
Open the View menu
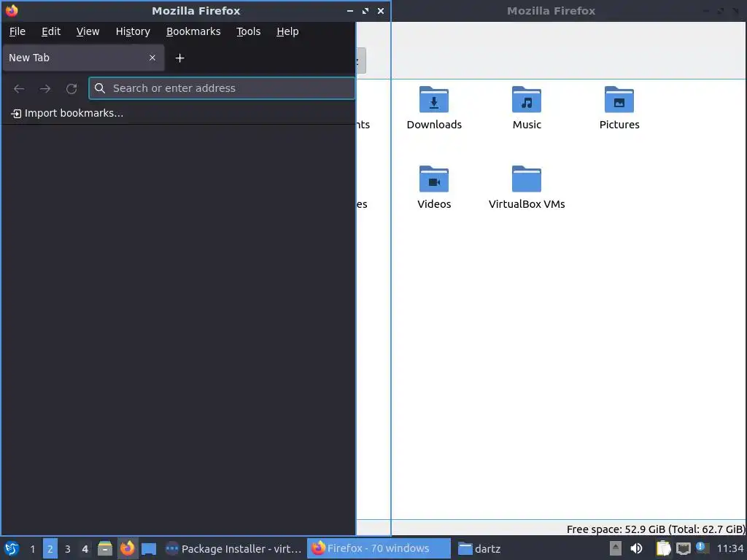[x=88, y=31]
